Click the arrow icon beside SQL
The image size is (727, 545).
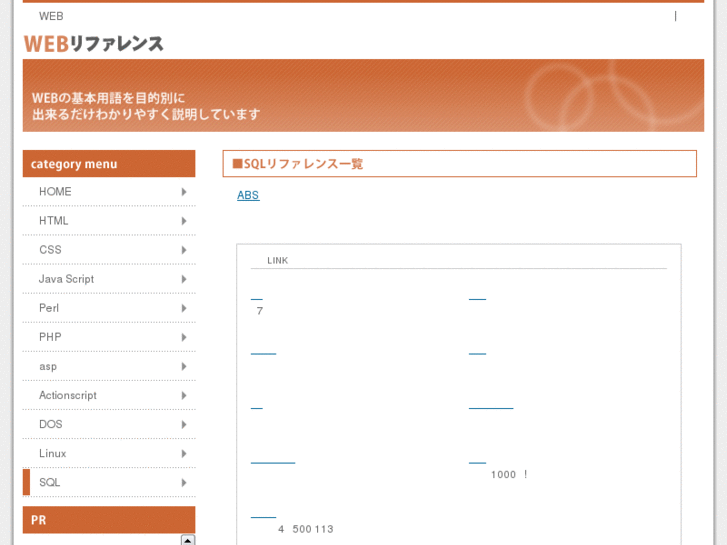(x=184, y=482)
